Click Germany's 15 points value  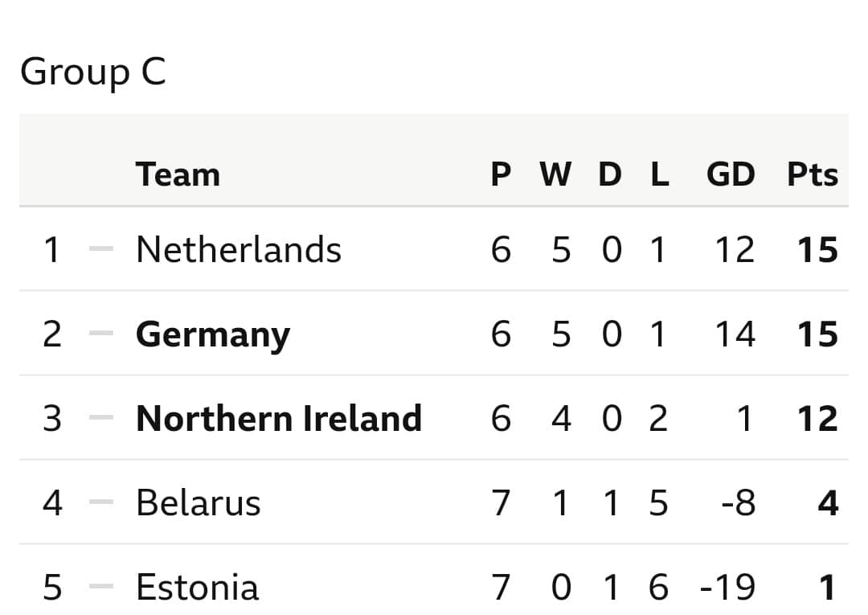click(x=817, y=334)
